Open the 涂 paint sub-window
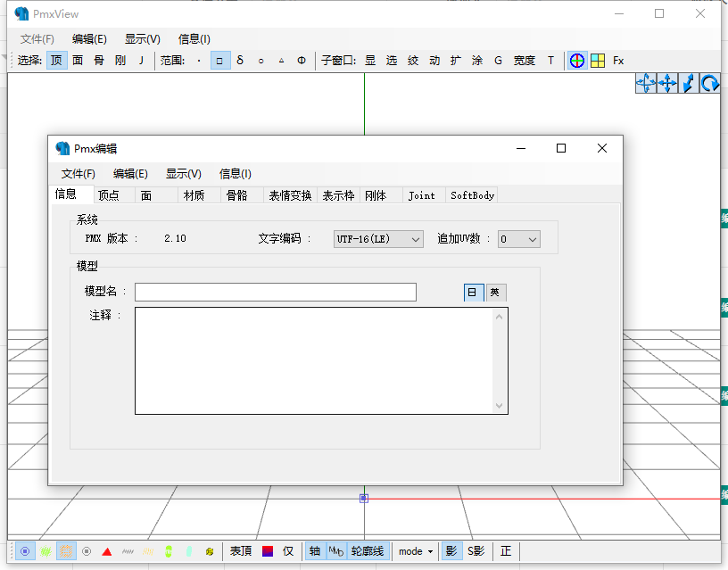 (x=476, y=61)
